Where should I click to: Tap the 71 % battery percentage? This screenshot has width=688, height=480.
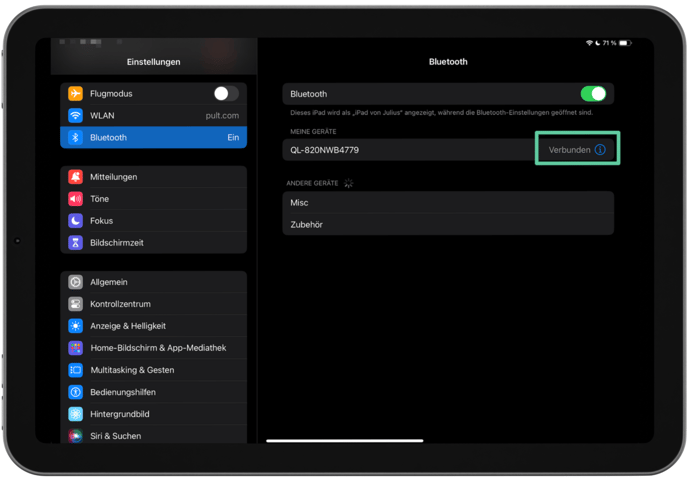609,43
